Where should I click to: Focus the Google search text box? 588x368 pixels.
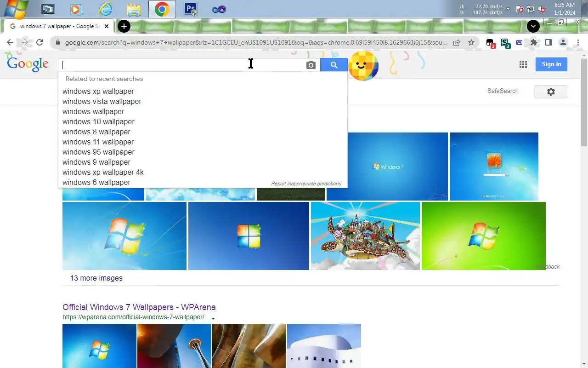coord(181,65)
